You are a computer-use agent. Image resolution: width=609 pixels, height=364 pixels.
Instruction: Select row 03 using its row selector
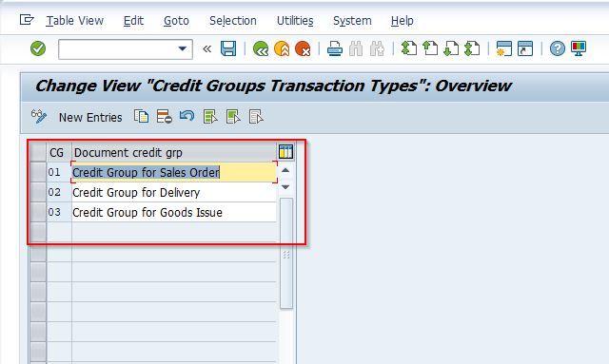[x=38, y=212]
